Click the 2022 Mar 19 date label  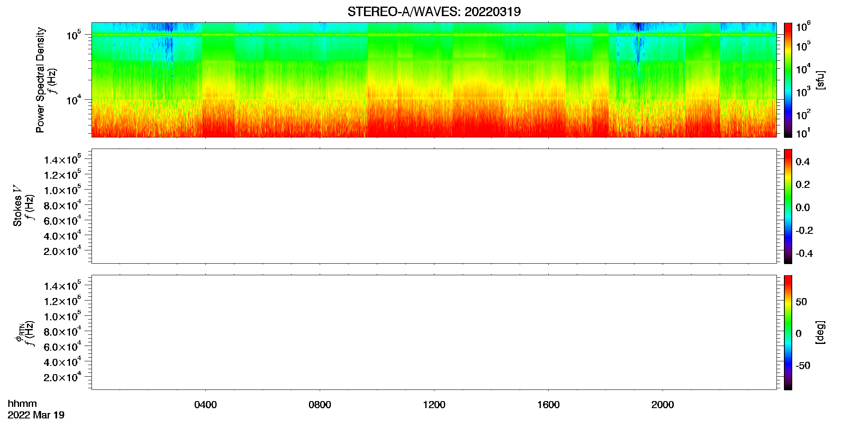coord(36,415)
